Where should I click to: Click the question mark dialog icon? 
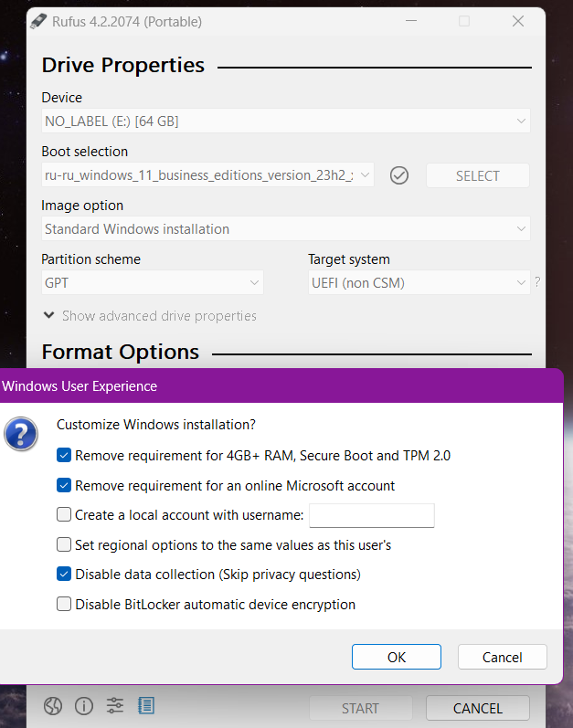point(21,434)
